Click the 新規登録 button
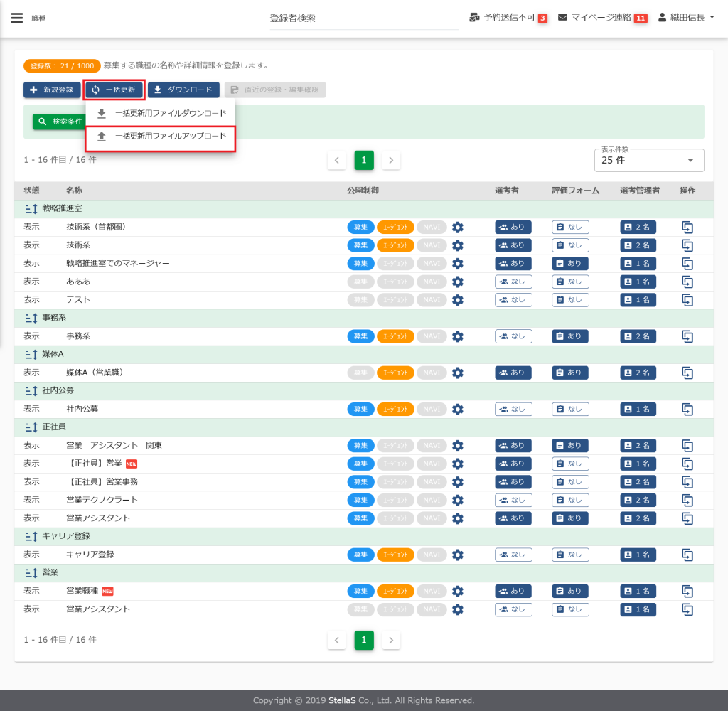 pyautogui.click(x=51, y=90)
